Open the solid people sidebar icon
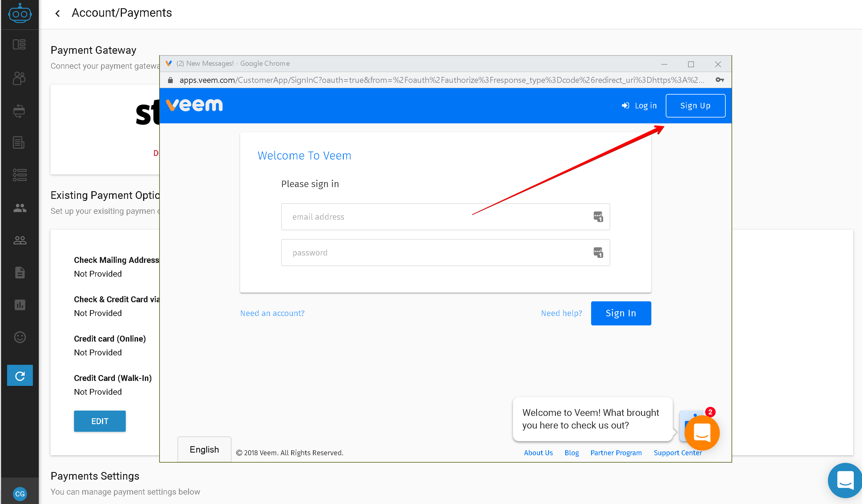Viewport: 862px width, 504px height. tap(19, 208)
